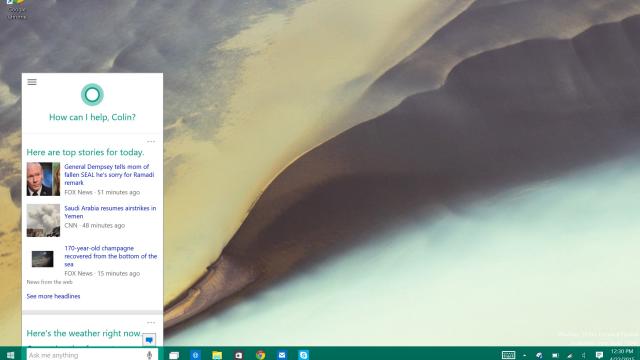The height and width of the screenshot is (360, 640).
Task: Open the touch keyboard tray icon
Action: click(x=508, y=355)
